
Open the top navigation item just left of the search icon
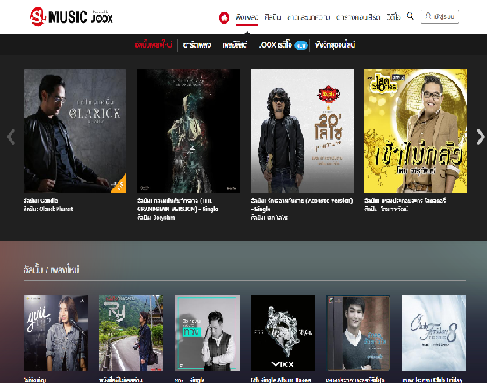click(393, 17)
